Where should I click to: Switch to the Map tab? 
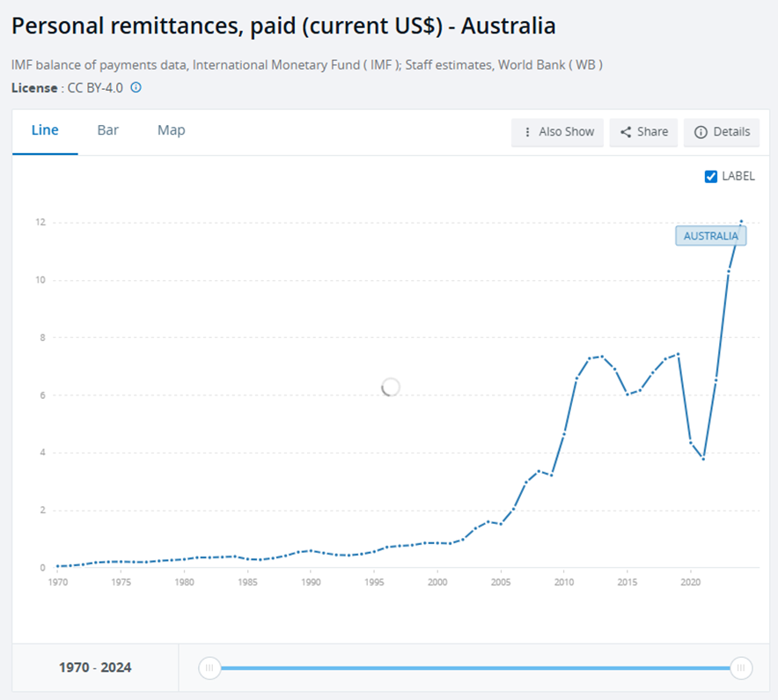(172, 130)
